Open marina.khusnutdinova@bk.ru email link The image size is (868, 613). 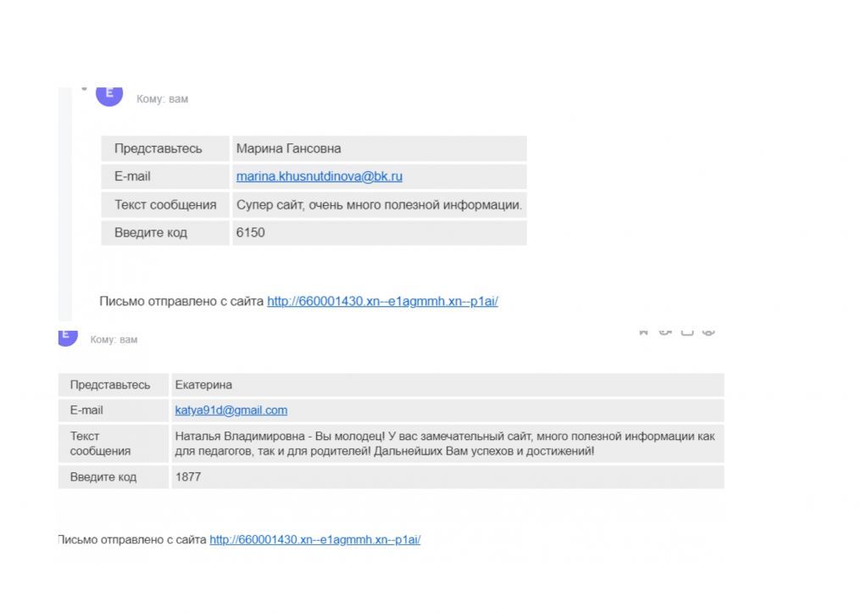coord(319,176)
